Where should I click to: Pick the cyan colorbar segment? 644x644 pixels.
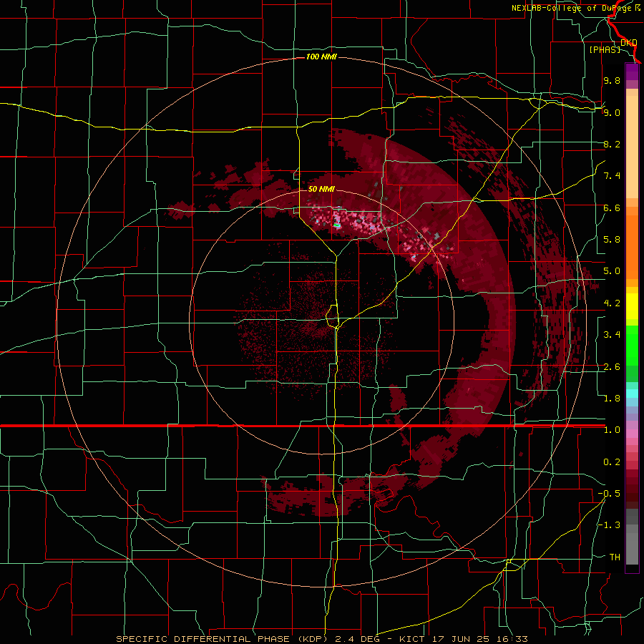632,394
